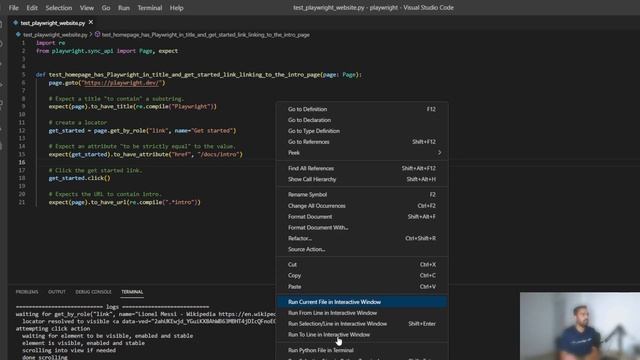Screen dimensions: 640x360
Task: Switch to the Problems panel tab
Action: coord(27,292)
